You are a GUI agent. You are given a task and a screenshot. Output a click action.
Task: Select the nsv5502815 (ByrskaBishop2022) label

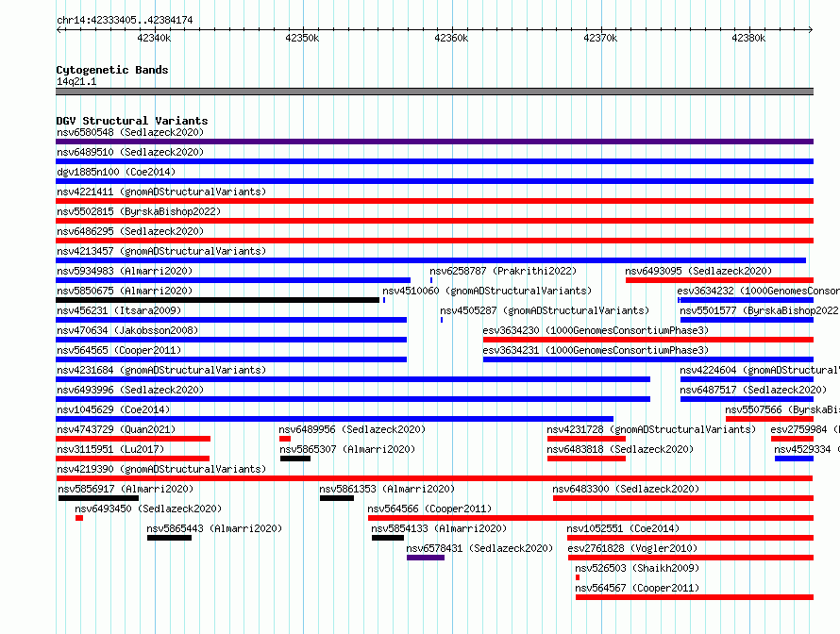tap(139, 211)
